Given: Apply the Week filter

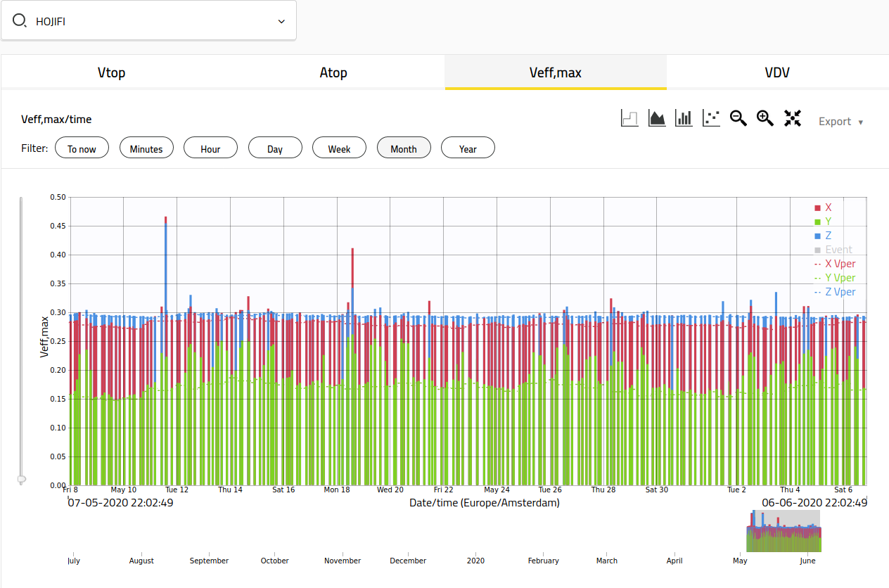Looking at the screenshot, I should pyautogui.click(x=339, y=148).
